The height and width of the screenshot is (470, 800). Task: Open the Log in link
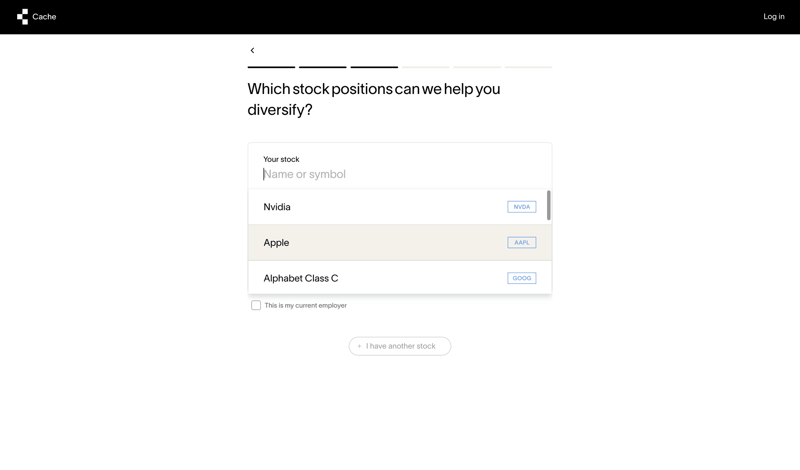click(x=773, y=17)
